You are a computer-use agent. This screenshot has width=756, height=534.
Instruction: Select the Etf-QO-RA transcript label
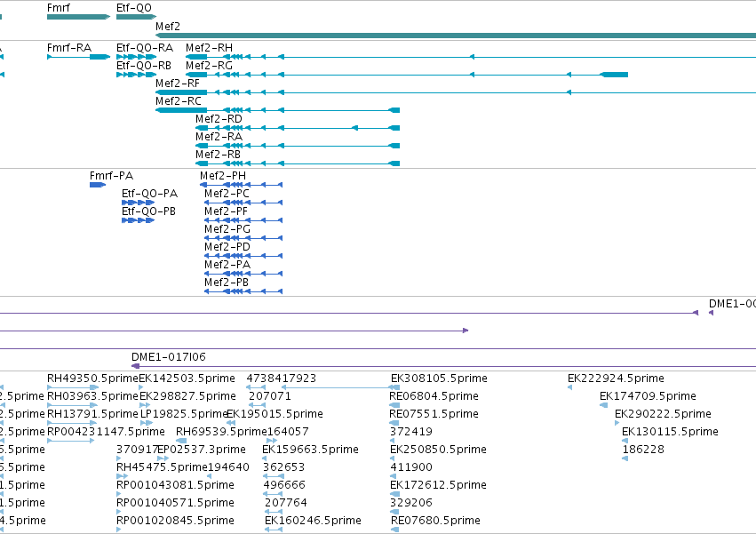click(x=145, y=48)
